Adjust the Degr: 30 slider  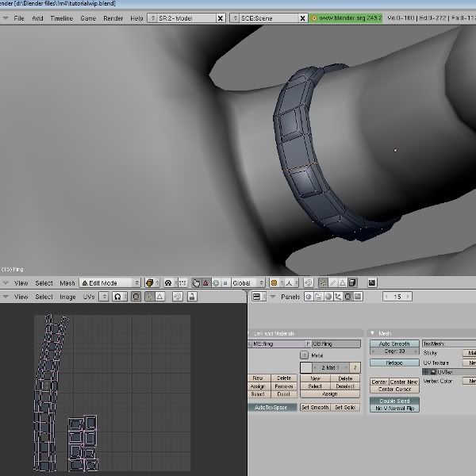pos(394,351)
